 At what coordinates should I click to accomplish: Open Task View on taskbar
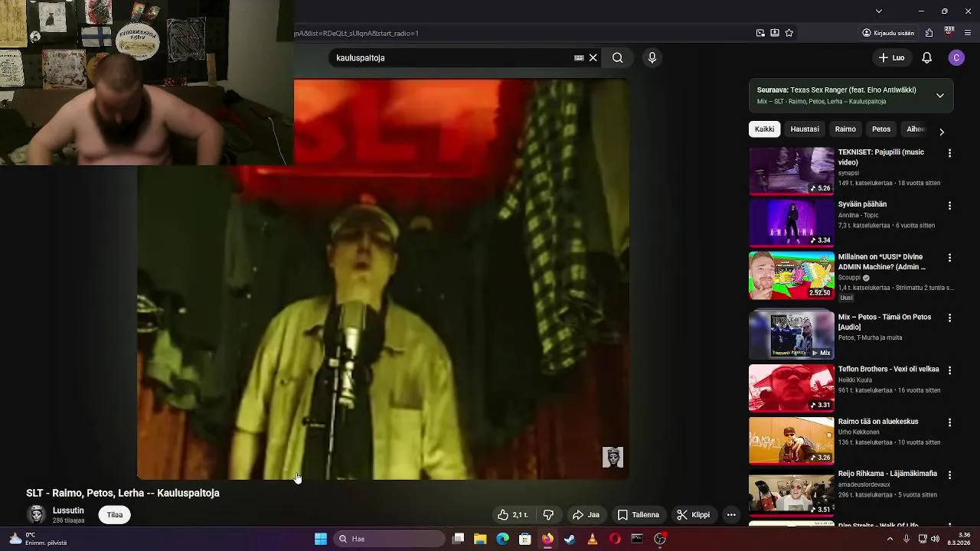point(458,539)
